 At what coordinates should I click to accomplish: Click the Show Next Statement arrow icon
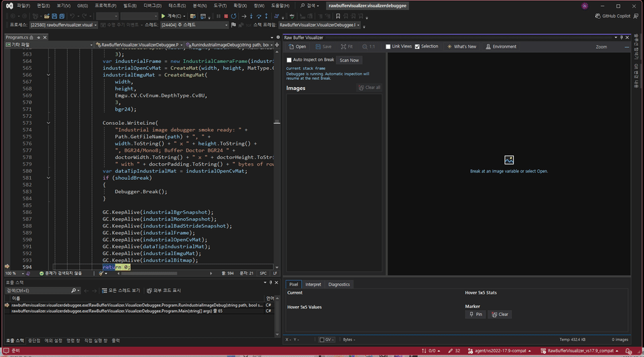(244, 16)
